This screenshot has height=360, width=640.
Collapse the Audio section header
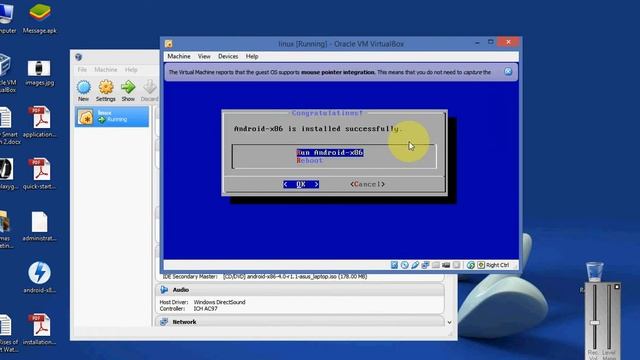[300, 289]
